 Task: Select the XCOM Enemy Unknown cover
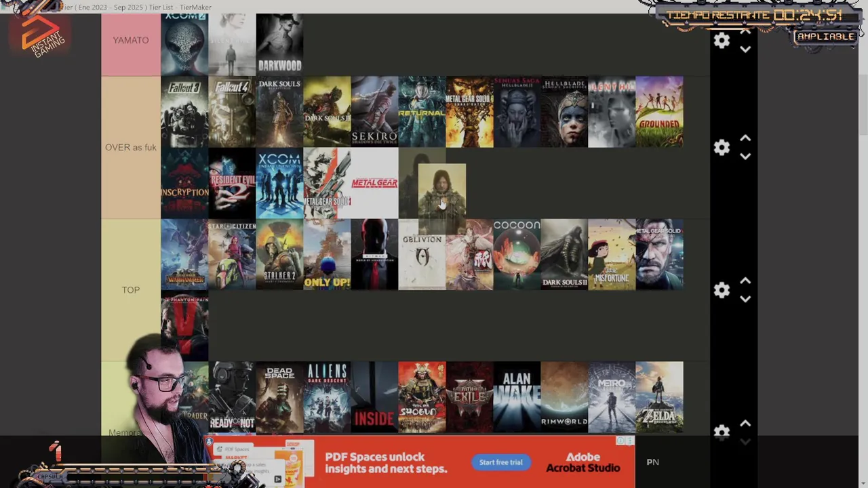pos(279,183)
